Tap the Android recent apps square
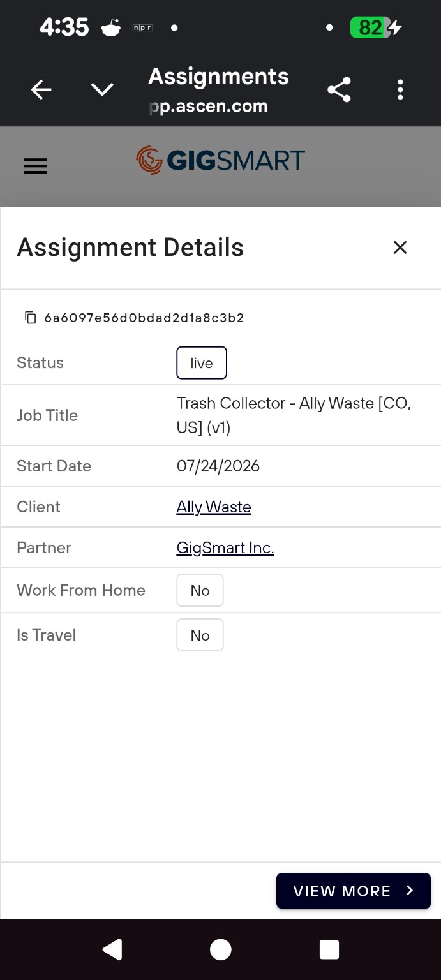The height and width of the screenshot is (980, 441). pyautogui.click(x=329, y=949)
